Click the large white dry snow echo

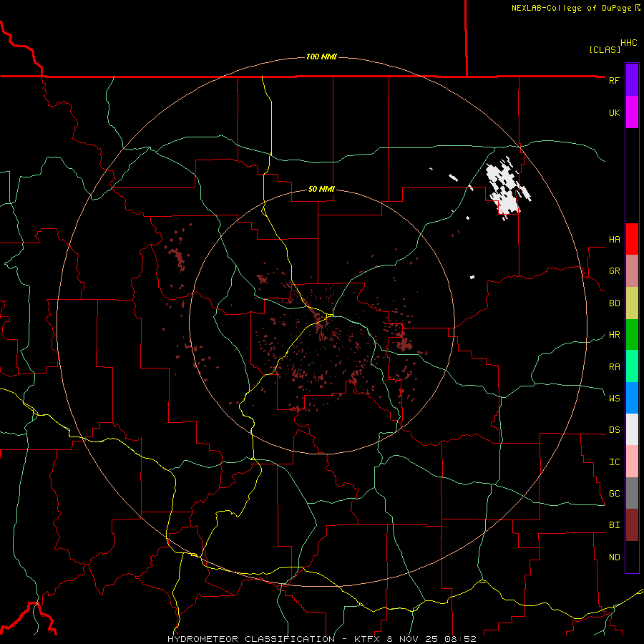(x=505, y=187)
